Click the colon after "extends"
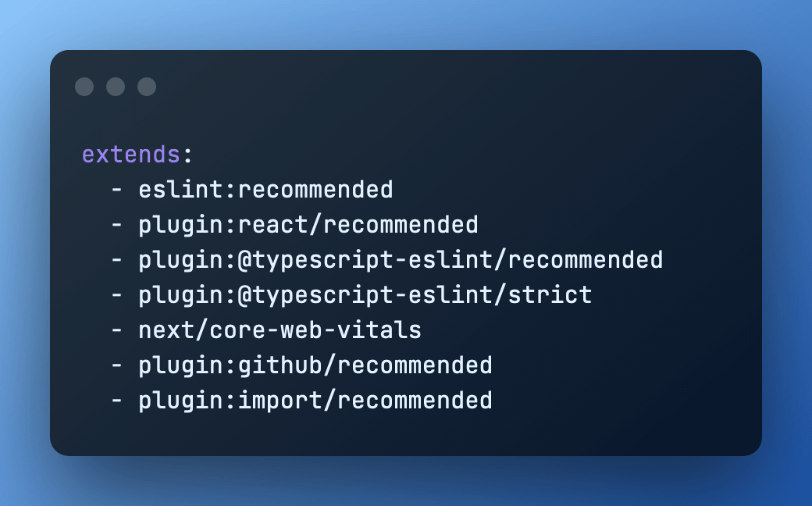Viewport: 812px width, 506px height. click(187, 155)
